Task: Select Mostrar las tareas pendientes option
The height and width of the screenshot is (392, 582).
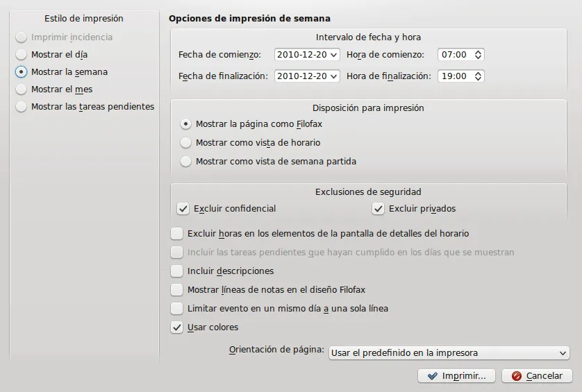Action: point(21,107)
